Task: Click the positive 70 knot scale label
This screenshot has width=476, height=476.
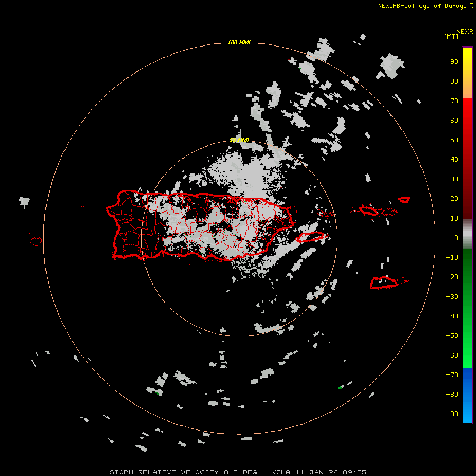Action: (x=454, y=101)
